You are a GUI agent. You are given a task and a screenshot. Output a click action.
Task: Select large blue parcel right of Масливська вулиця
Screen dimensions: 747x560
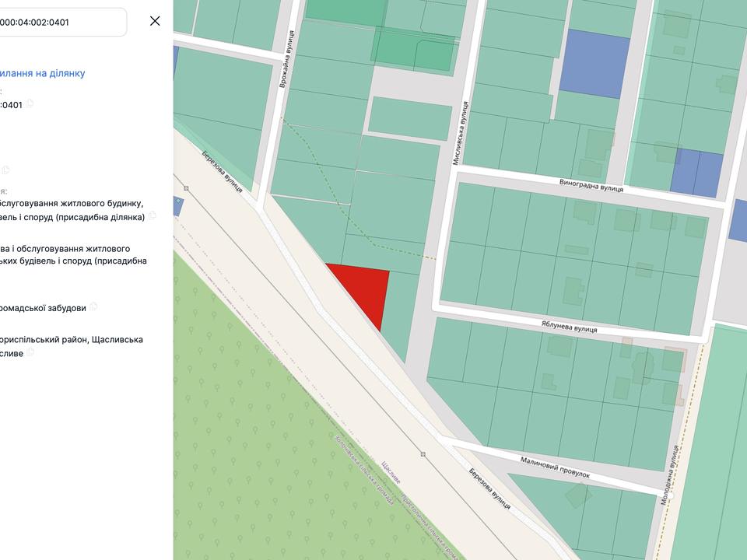594,62
